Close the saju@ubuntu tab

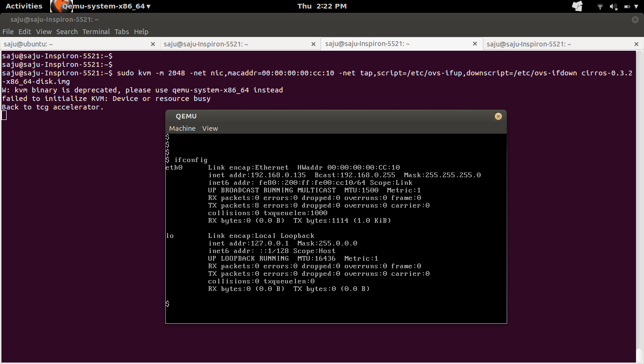pyautogui.click(x=152, y=44)
